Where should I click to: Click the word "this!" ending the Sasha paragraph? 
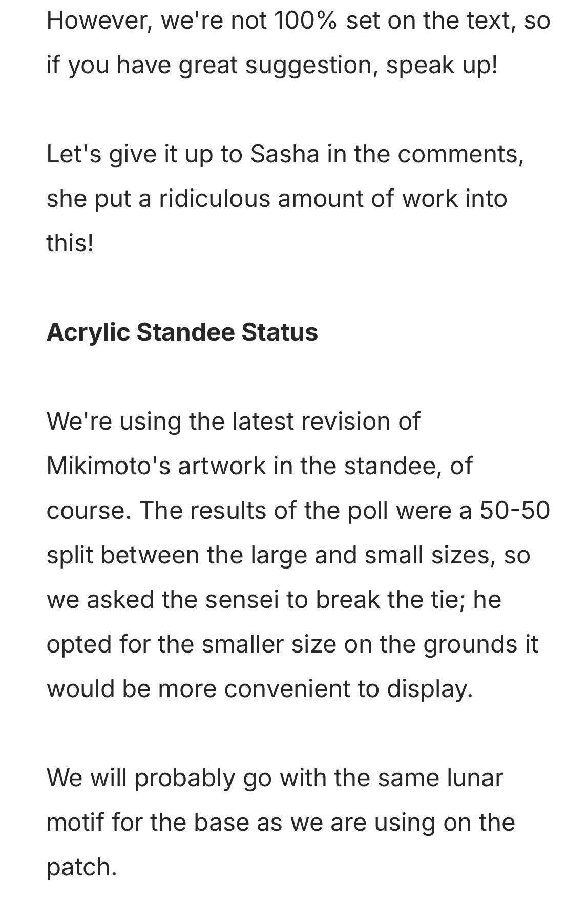point(70,243)
